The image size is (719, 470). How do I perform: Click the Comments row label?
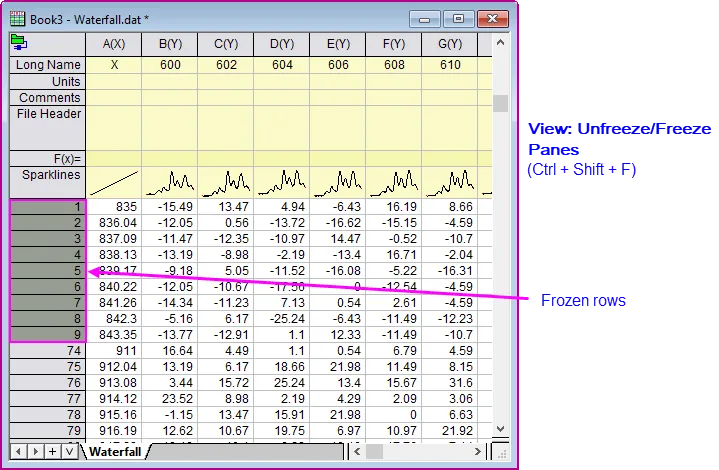pyautogui.click(x=48, y=98)
